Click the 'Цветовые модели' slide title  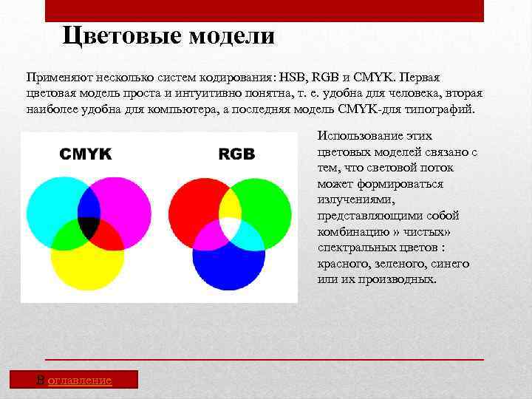tap(168, 36)
